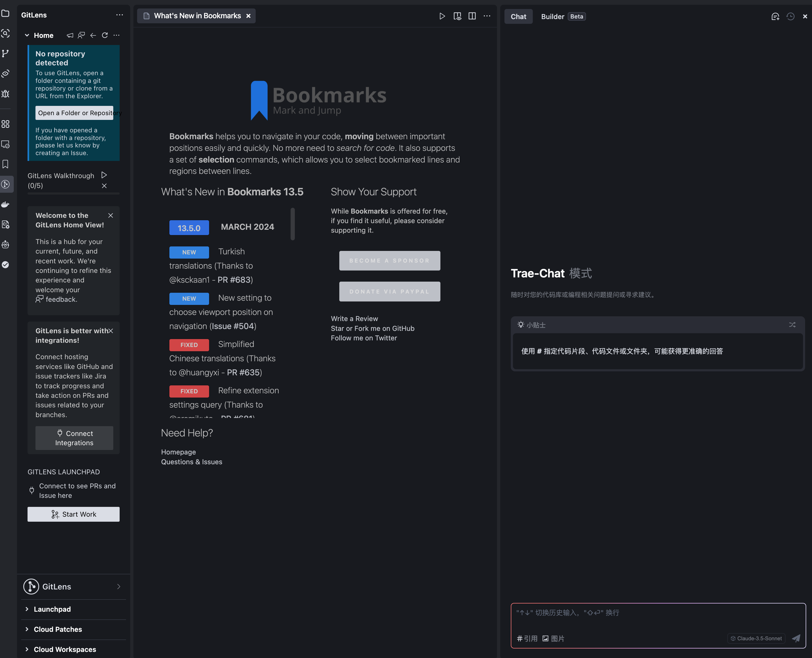Select the What's New in Bookmarks tab

[196, 16]
